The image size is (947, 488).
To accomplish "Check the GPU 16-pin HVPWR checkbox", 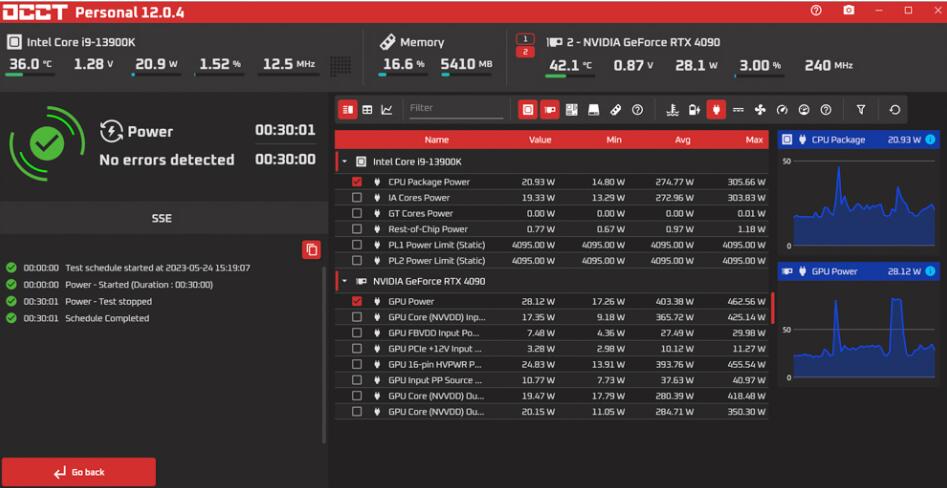I will click(357, 364).
